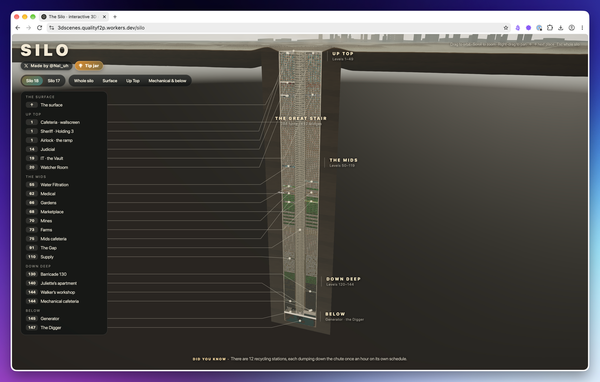600x382 pixels.
Task: Select the Up Top view
Action: point(133,80)
